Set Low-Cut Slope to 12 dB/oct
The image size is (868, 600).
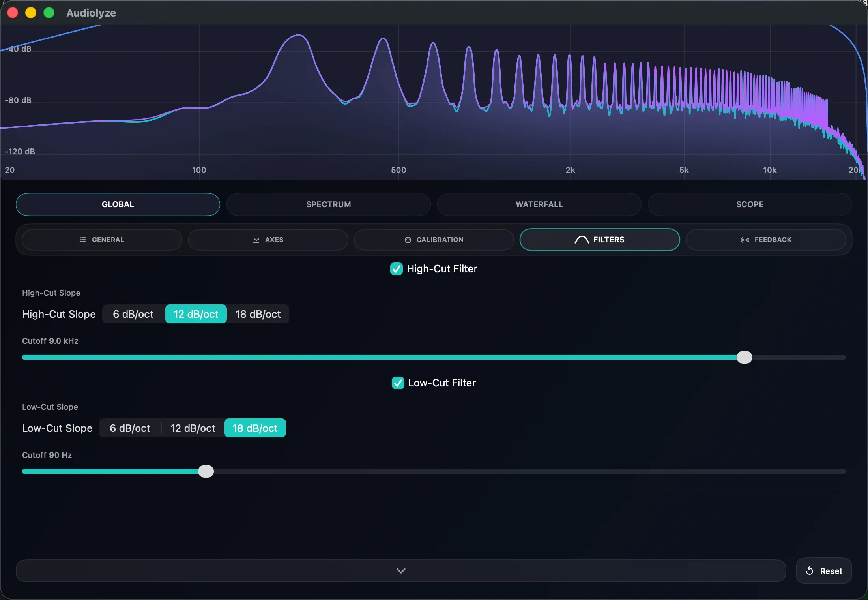(193, 428)
